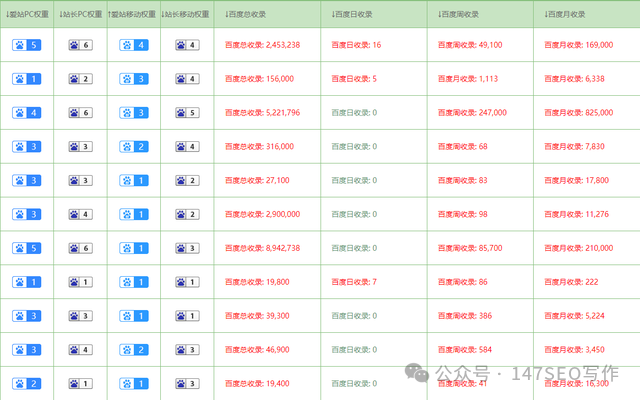Sort by the 百度周收录 column header
640x400 pixels.
click(x=458, y=14)
